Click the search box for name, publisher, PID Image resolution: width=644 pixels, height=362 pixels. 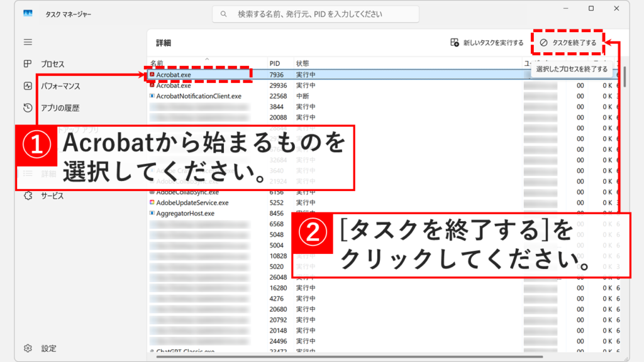[316, 14]
